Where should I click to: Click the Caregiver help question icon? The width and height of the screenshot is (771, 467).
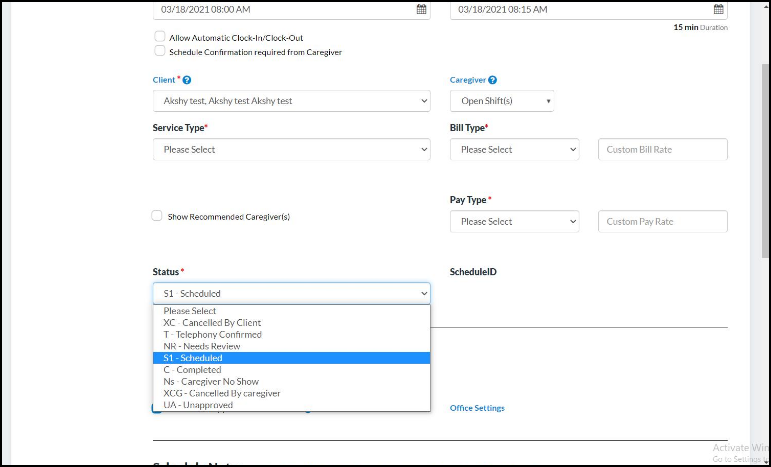(492, 80)
